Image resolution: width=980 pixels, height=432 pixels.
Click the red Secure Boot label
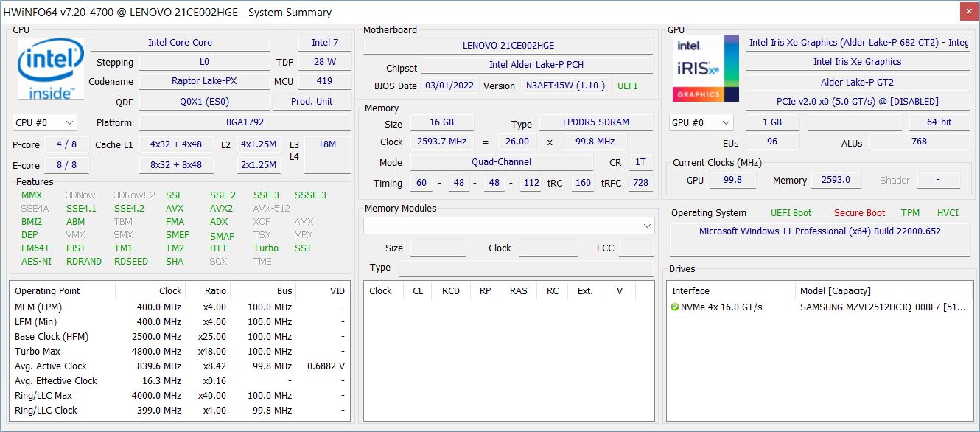point(859,213)
